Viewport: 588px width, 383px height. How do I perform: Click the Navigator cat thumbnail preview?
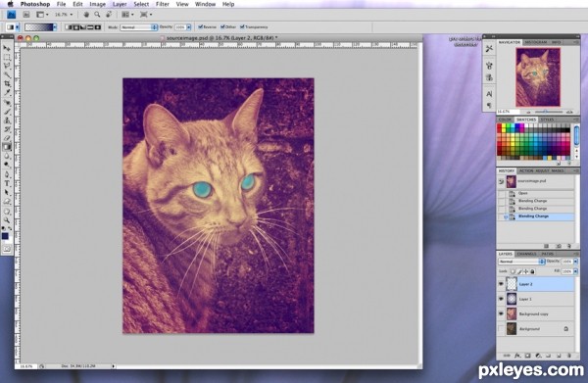[x=538, y=77]
